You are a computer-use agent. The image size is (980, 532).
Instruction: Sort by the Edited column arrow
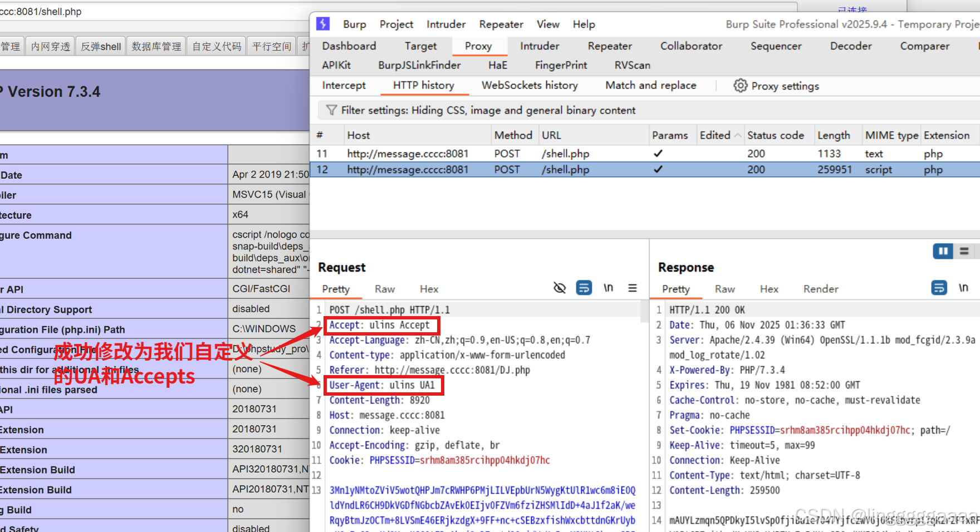point(738,135)
